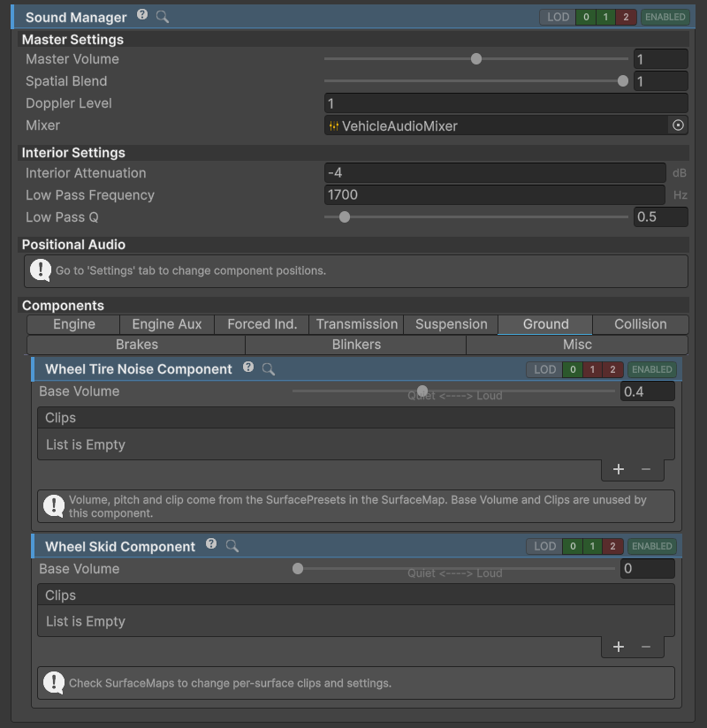Click Wheel Skid Component search icon
The height and width of the screenshot is (728, 707).
[x=232, y=547]
